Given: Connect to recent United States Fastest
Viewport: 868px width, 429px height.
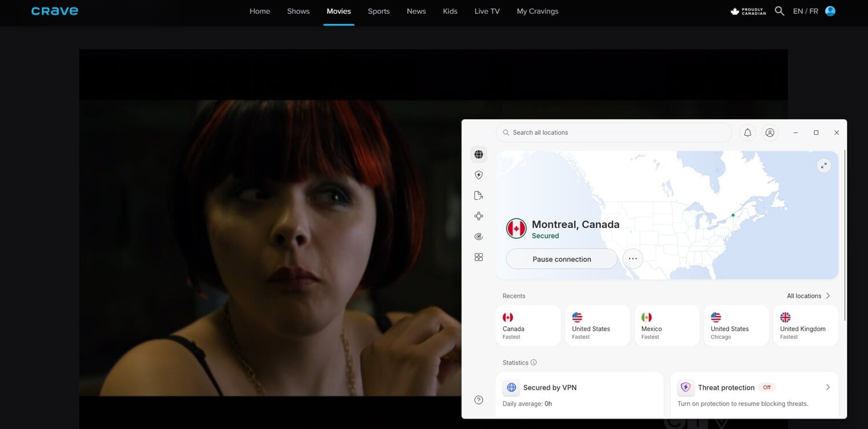Looking at the screenshot, I should (598, 326).
